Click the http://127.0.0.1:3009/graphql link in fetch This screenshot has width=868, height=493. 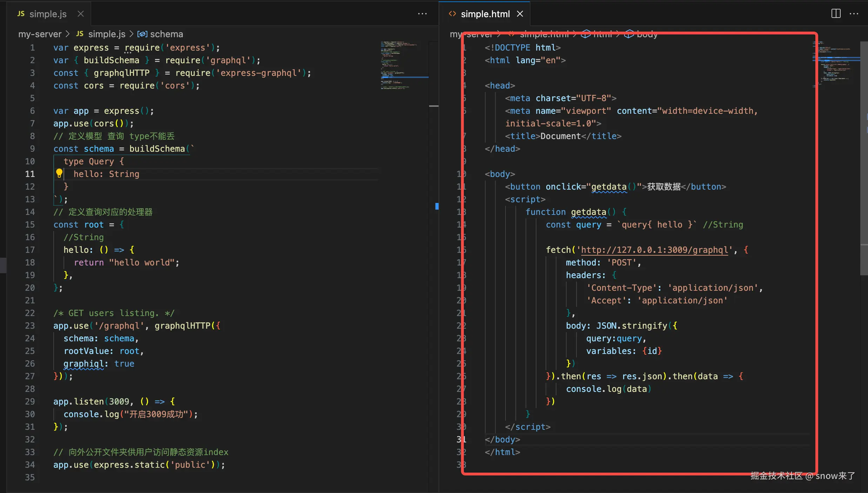tap(654, 250)
